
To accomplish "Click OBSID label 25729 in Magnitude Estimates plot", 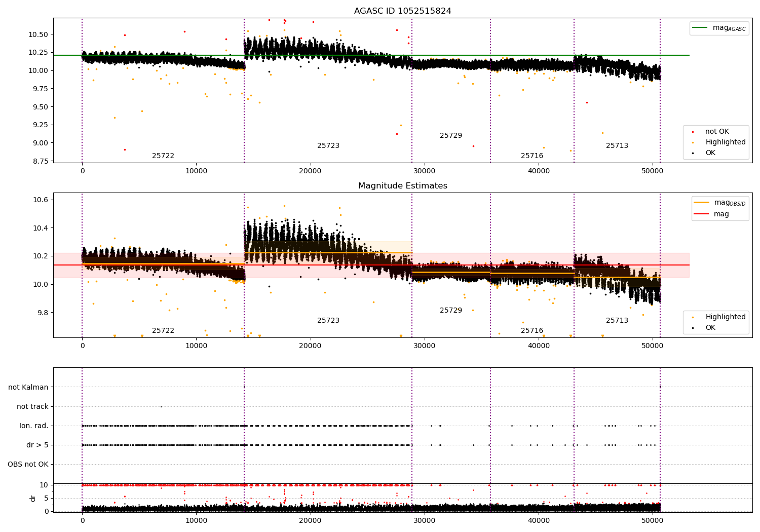I will [x=451, y=311].
